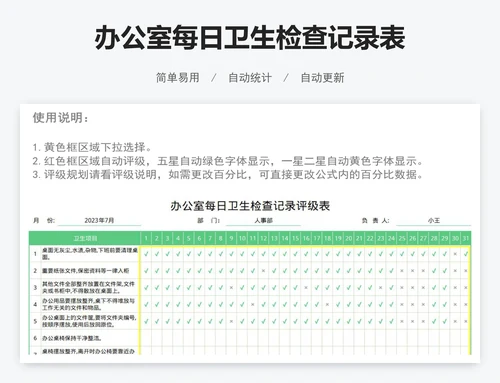Screen dimensions: 500x383
Task: Click instruction 2 about 红色框区域自动评级
Action: 228,161
